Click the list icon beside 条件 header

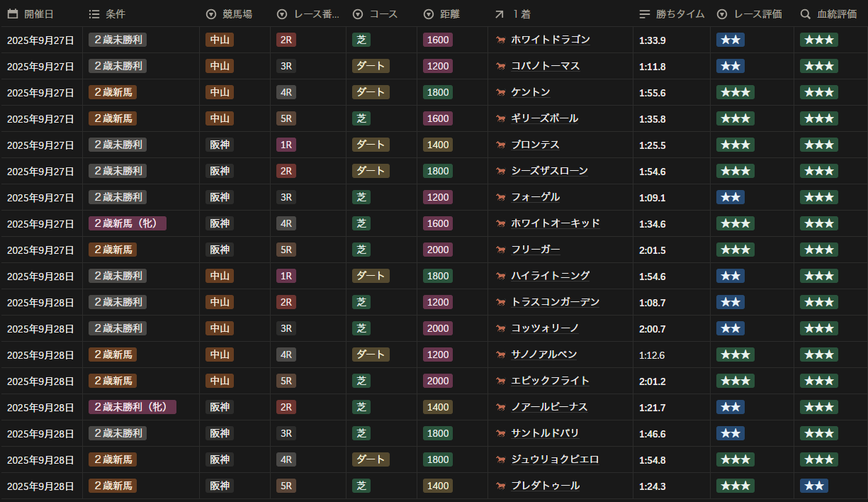coord(94,14)
